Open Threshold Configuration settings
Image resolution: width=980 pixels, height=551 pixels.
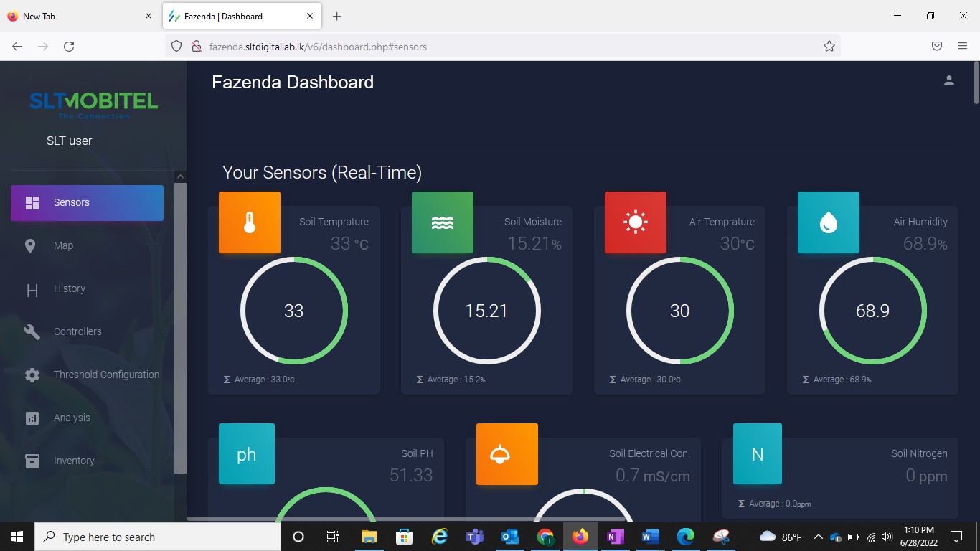pyautogui.click(x=105, y=375)
